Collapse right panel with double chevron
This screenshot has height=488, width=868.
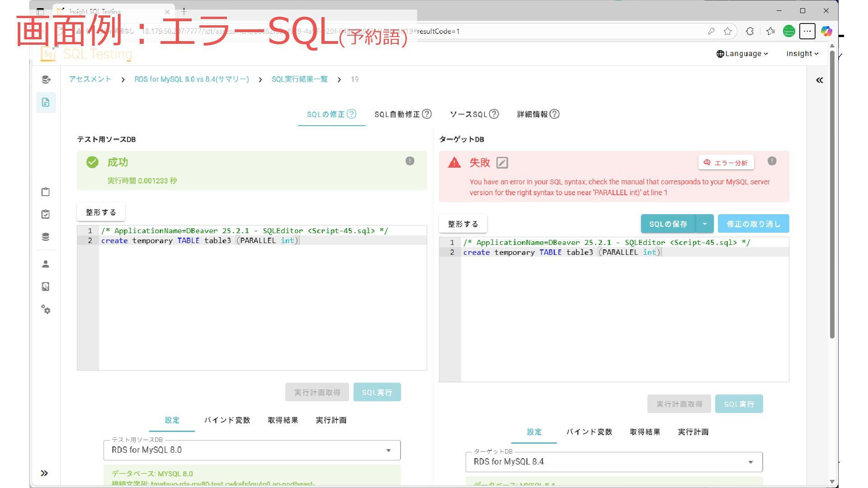pos(819,80)
